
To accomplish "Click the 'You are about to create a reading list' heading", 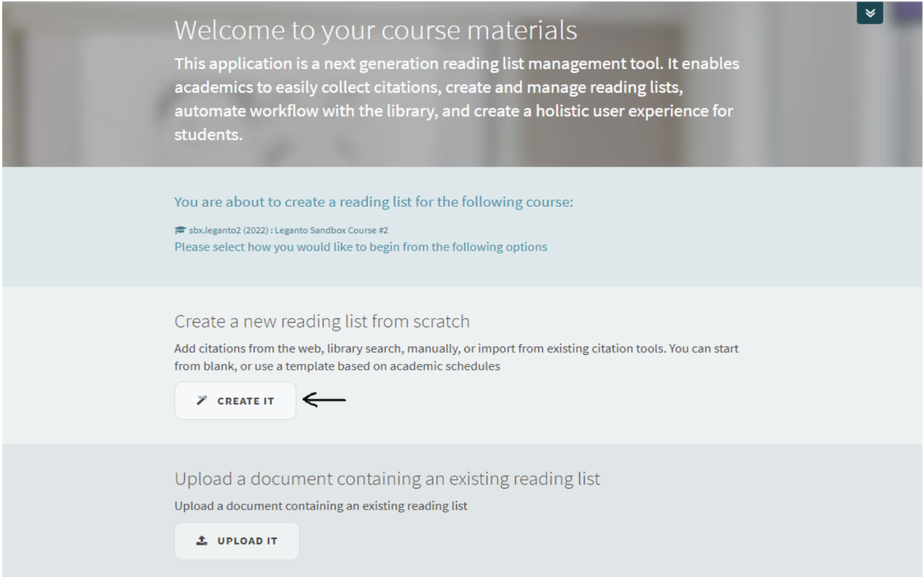I will [x=374, y=201].
